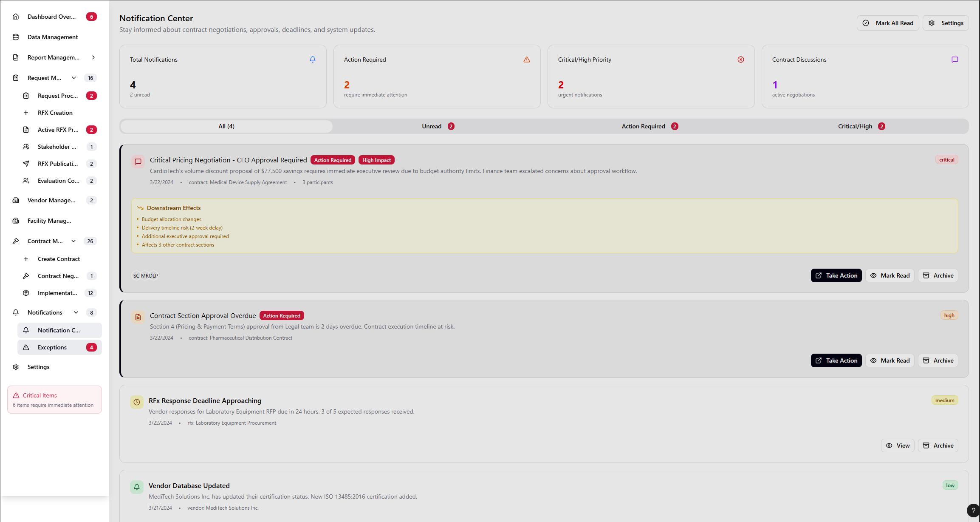Click the RFX Publication paper-plane icon
This screenshot has height=522, width=980.
[x=26, y=164]
